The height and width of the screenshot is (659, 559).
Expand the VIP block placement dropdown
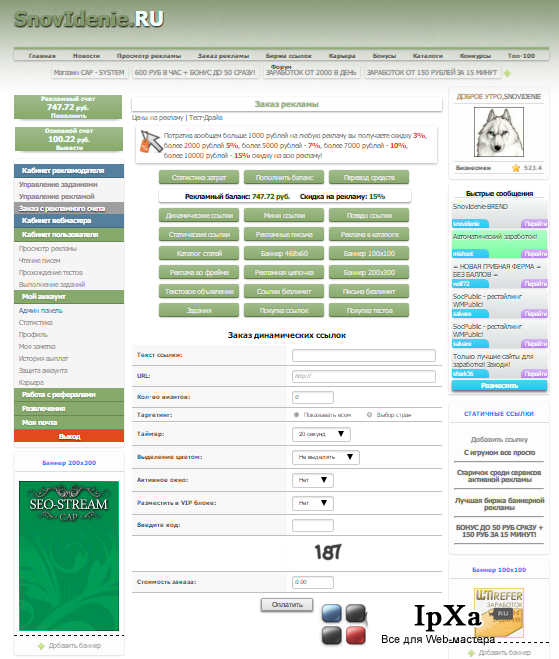[x=313, y=503]
